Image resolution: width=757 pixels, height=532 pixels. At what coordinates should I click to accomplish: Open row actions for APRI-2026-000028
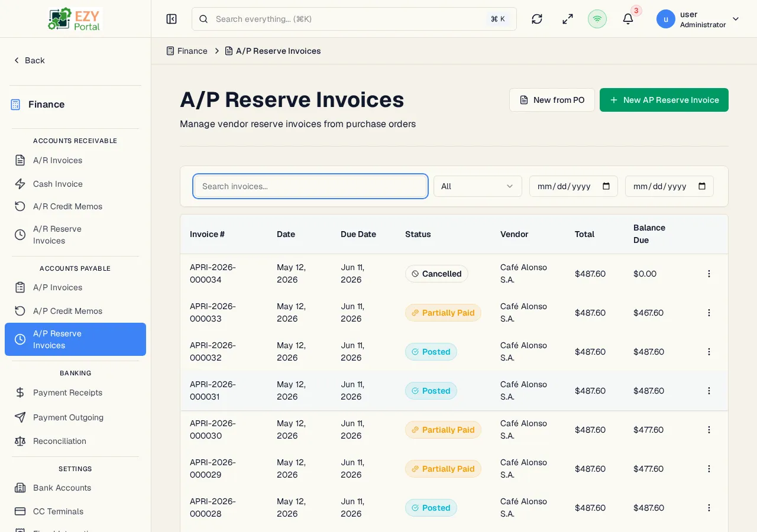[709, 508]
